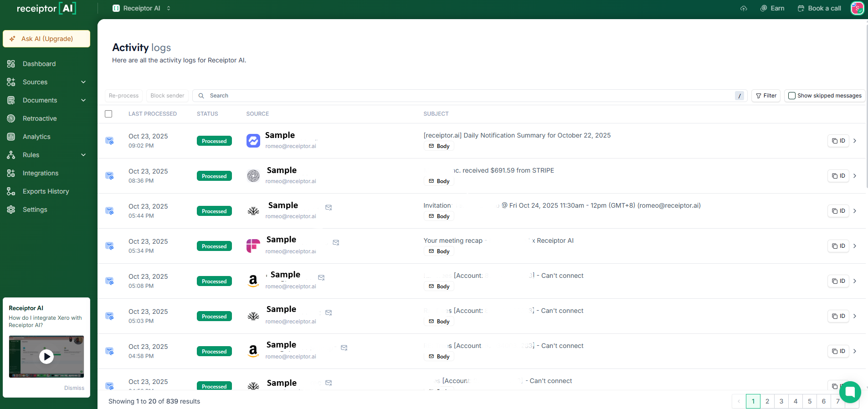Click the Filter button
868x409 pixels.
pyautogui.click(x=766, y=96)
